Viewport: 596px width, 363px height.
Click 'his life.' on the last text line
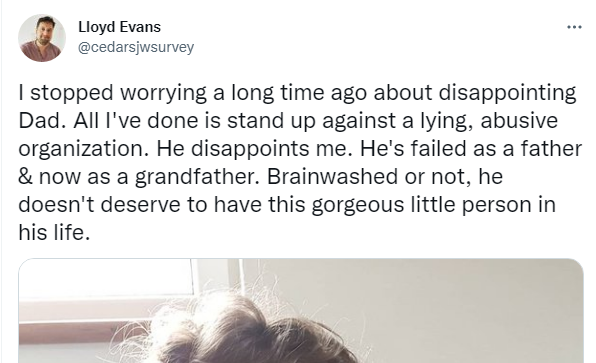tap(54, 232)
